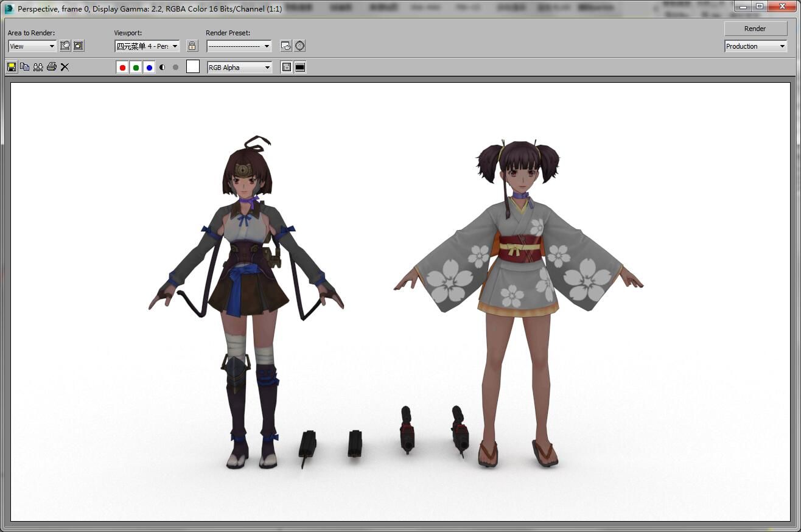Expand the Viewport selection dropdown

coord(147,46)
